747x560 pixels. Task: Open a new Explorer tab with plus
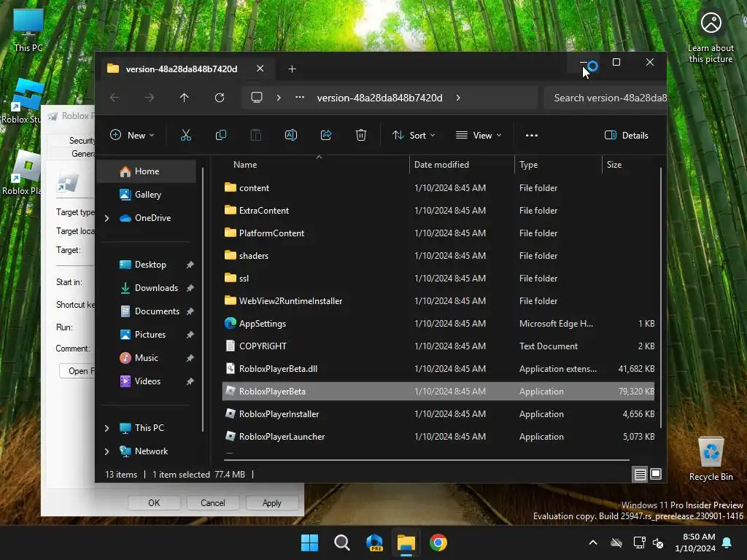(292, 69)
